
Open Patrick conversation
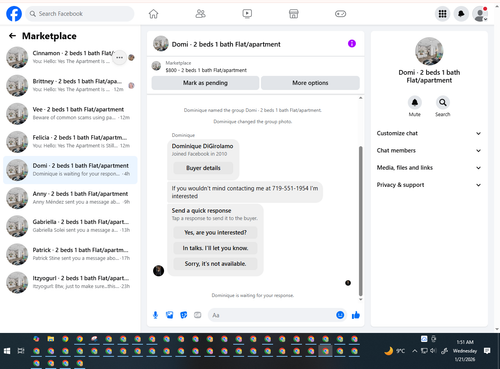70,254
